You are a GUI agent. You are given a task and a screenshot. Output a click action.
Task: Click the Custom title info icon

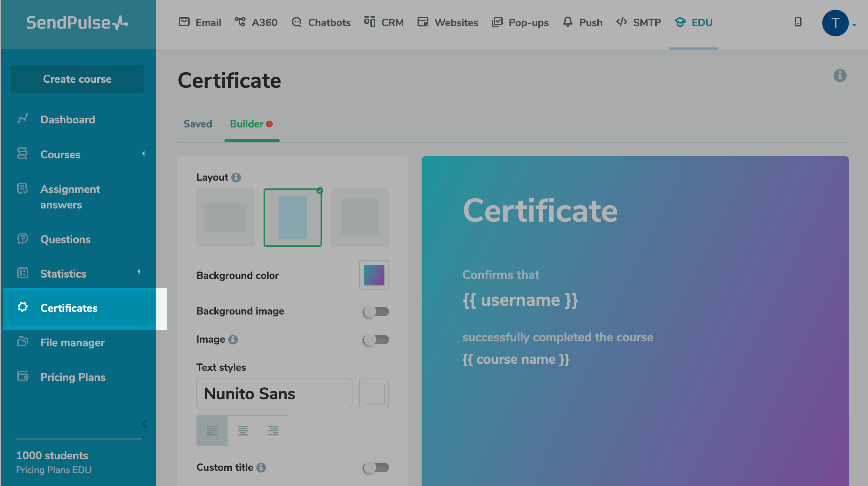point(261,468)
